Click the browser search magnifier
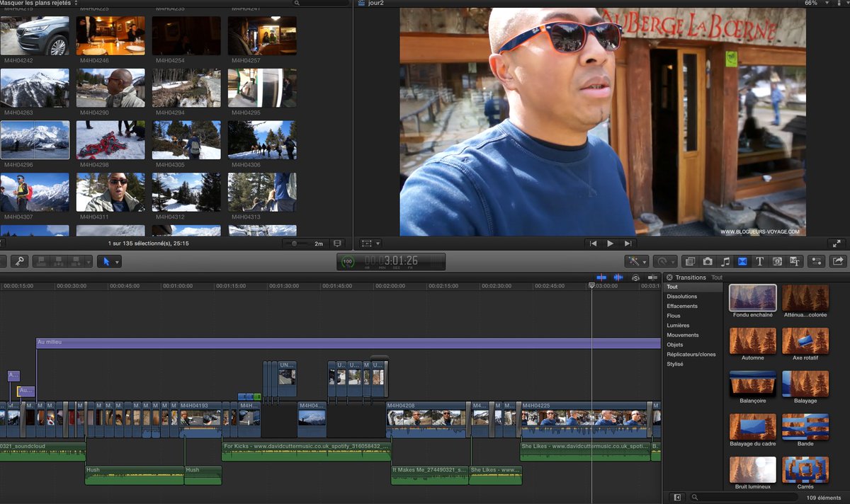 coord(296,3)
